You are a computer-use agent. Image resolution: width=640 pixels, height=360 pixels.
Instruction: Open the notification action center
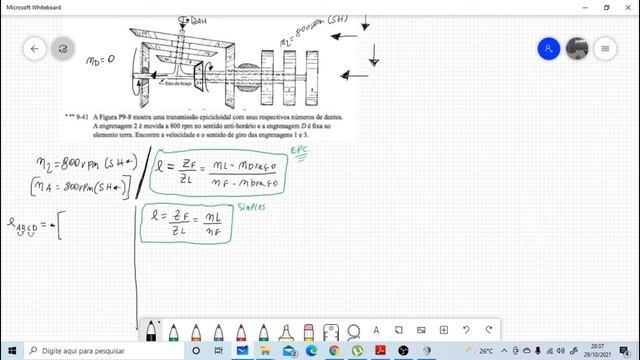point(624,351)
